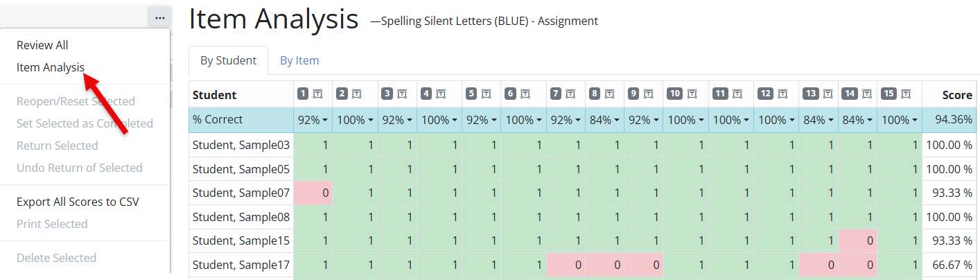Expand the 92% dropdown for item 1
The width and height of the screenshot is (980, 280).
[x=313, y=120]
